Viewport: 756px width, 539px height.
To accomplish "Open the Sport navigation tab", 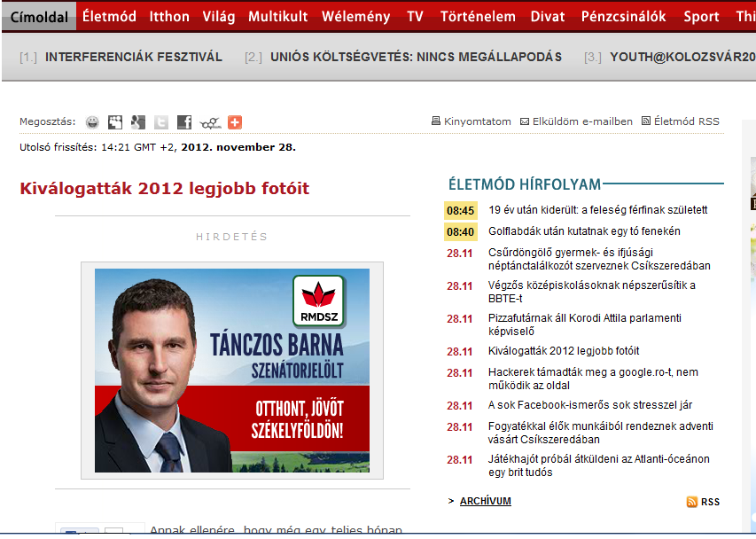I will (701, 17).
